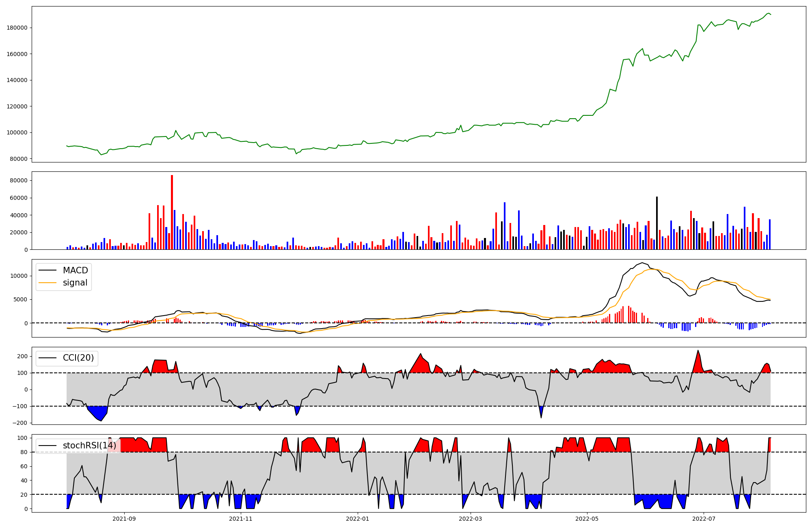Image resolution: width=812 pixels, height=528 pixels.
Task: Click the MACD legend label
Action: pyautogui.click(x=75, y=270)
